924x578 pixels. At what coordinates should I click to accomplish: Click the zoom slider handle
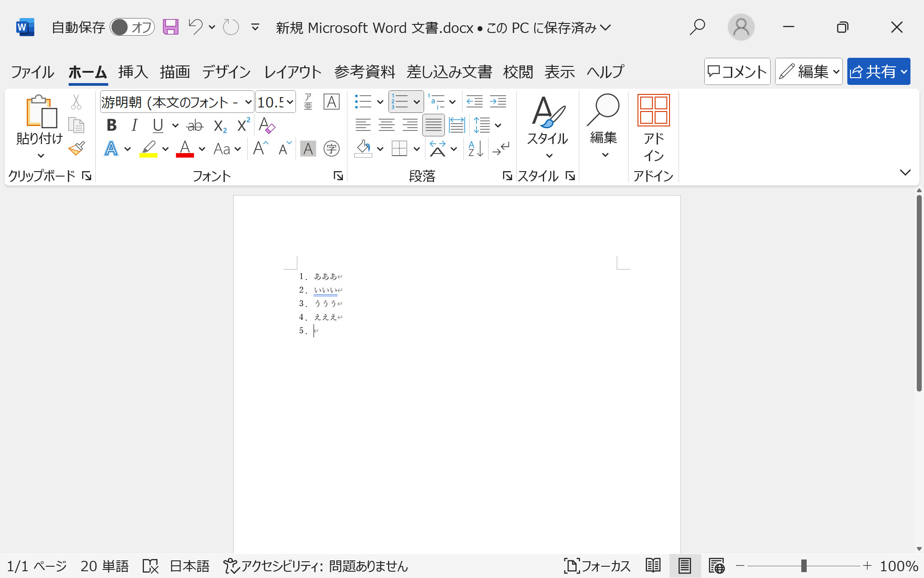pos(804,565)
